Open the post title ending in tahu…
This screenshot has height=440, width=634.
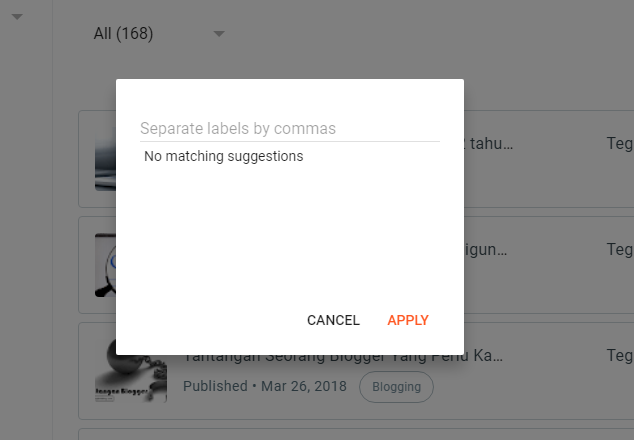[489, 144]
